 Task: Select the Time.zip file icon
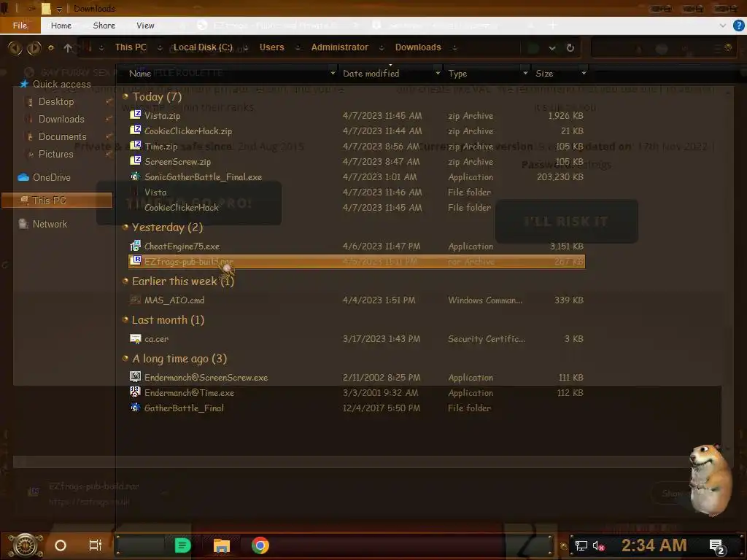coord(135,145)
